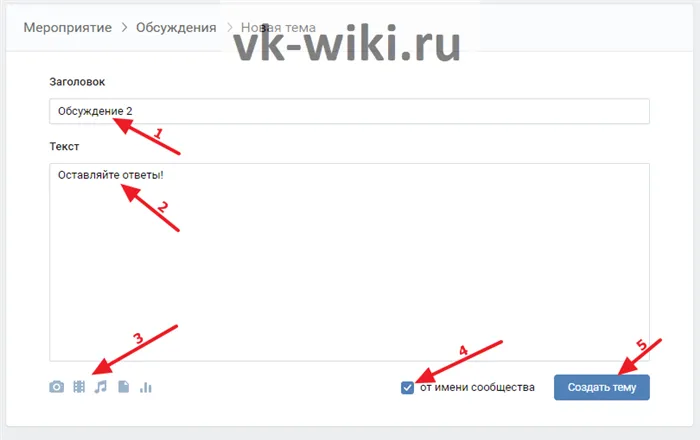Click the red number 3 annotation
The width and height of the screenshot is (700, 440).
coord(139,338)
